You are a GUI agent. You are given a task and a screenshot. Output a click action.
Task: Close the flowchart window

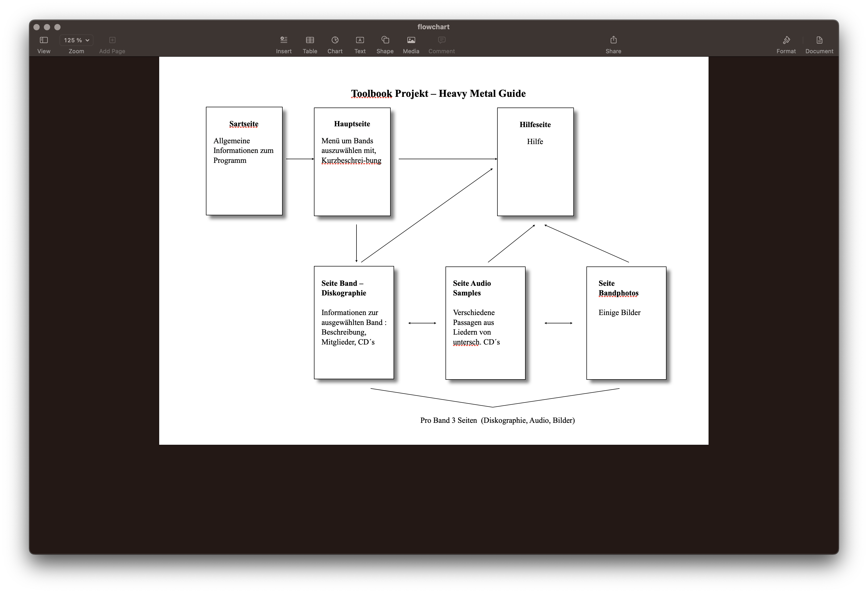tap(37, 27)
